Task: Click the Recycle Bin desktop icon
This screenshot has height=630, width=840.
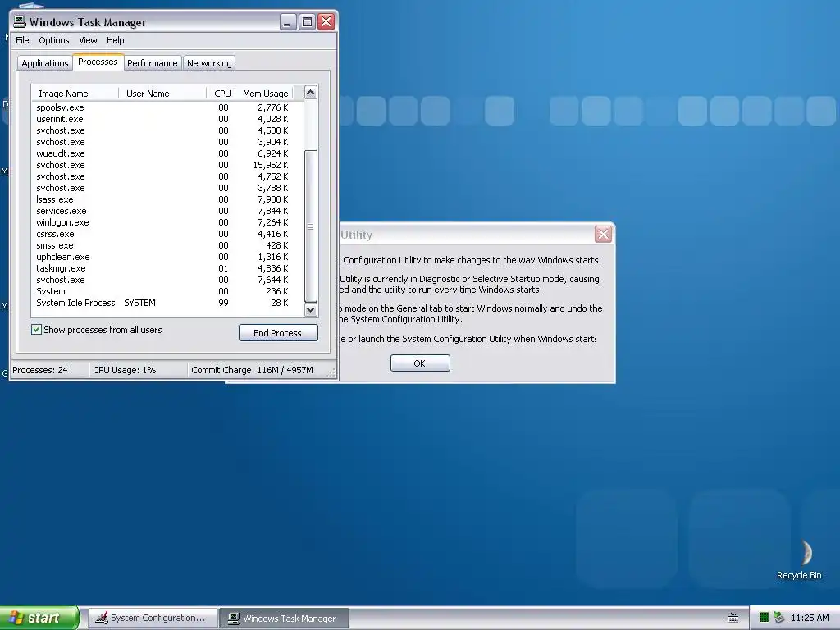Action: pyautogui.click(x=799, y=559)
